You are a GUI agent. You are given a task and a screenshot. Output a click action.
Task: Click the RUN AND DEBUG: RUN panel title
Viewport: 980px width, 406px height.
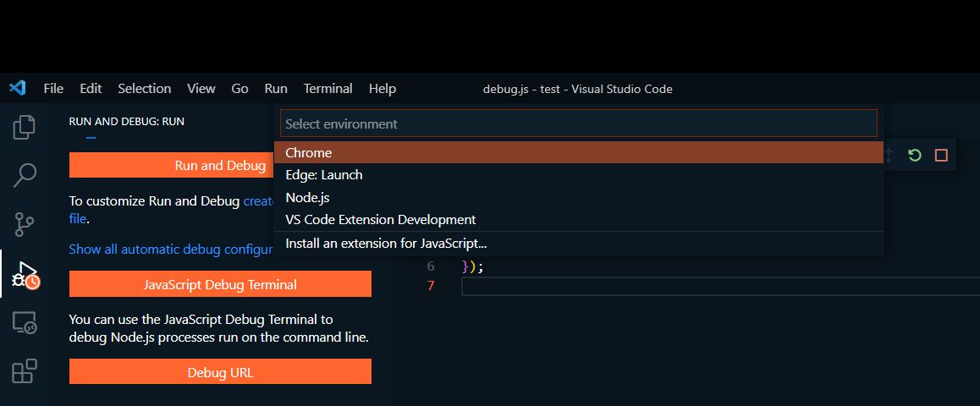[126, 121]
